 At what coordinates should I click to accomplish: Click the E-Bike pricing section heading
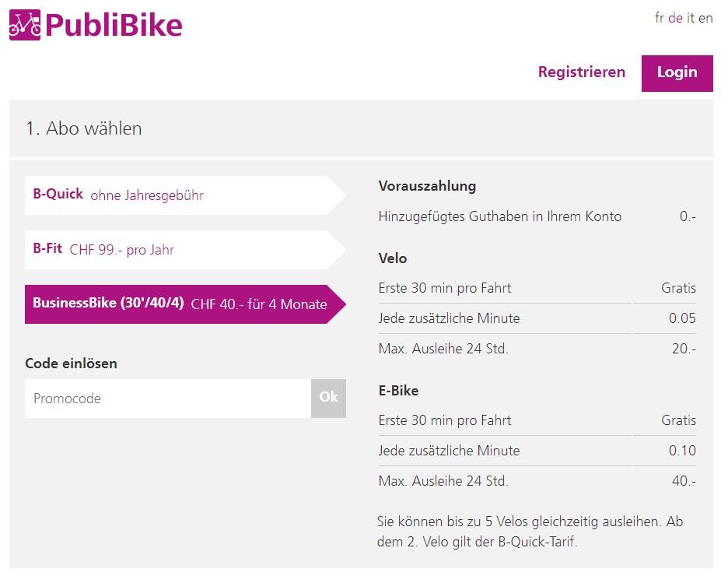tap(398, 391)
